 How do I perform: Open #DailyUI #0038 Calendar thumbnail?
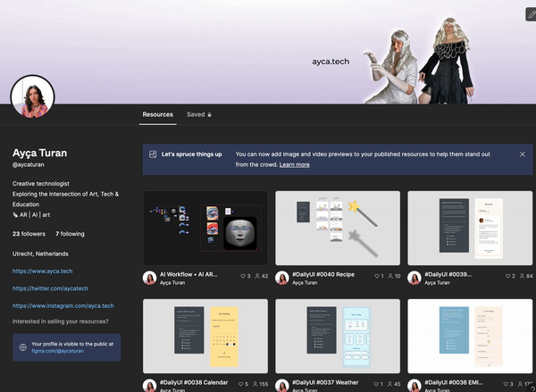coord(205,337)
